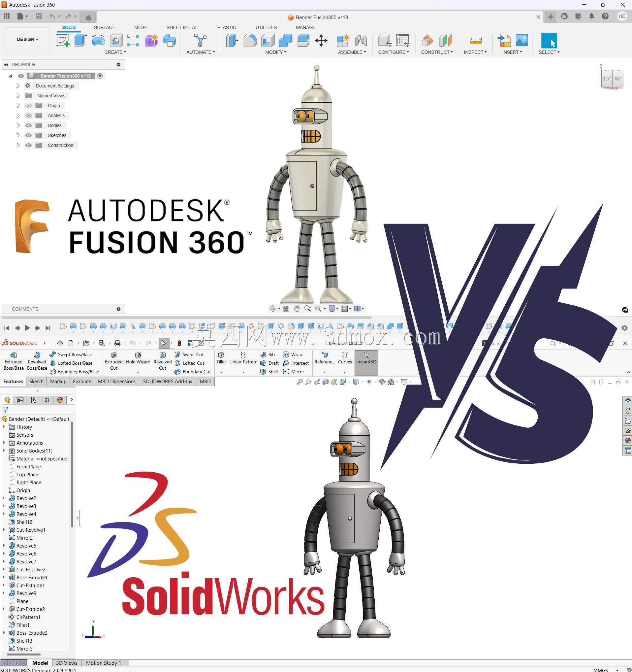Click SolidWorks Fillet tool
The width and height of the screenshot is (632, 672).
pyautogui.click(x=221, y=358)
